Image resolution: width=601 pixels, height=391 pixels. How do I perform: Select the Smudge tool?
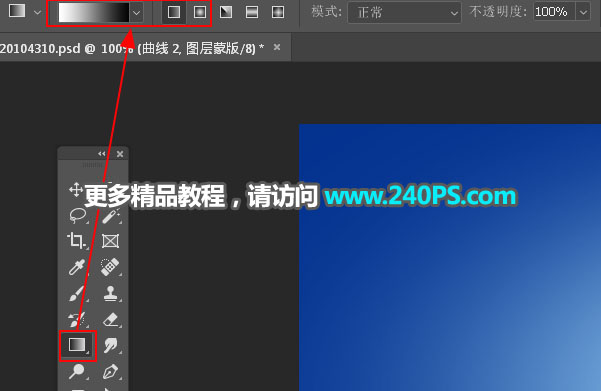(111, 345)
